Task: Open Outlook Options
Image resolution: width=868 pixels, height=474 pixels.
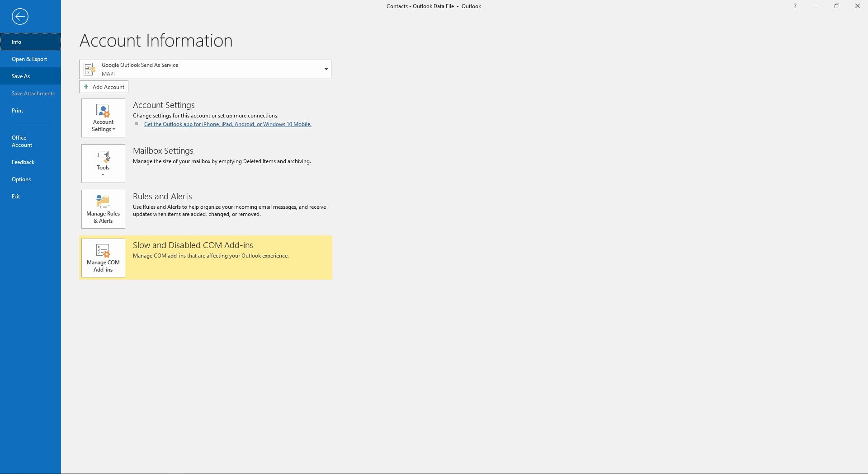Action: pyautogui.click(x=30, y=179)
